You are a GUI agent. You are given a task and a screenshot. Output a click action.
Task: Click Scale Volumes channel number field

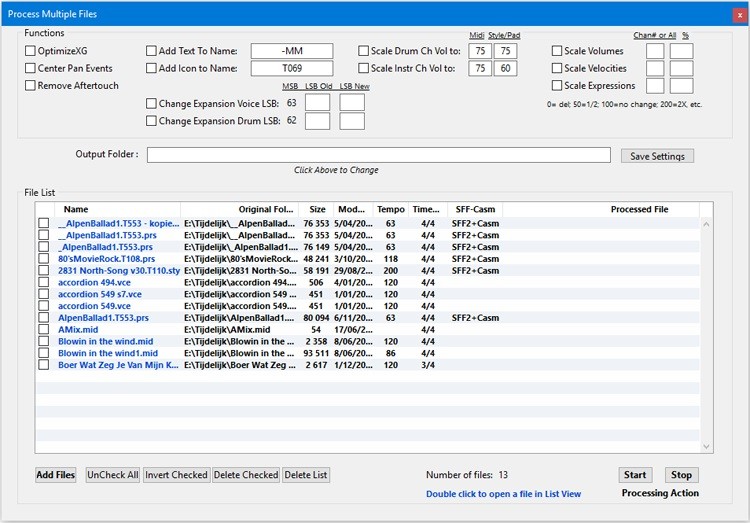tap(655, 51)
